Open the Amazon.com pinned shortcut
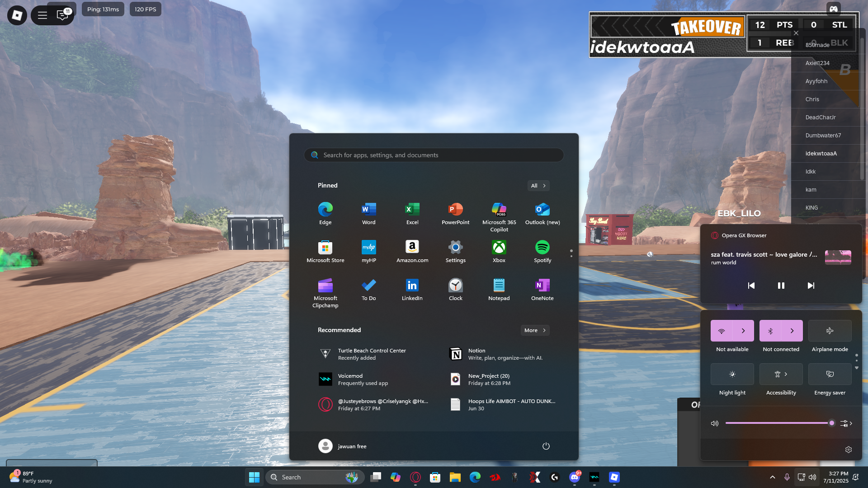This screenshot has width=868, height=488. pyautogui.click(x=412, y=251)
